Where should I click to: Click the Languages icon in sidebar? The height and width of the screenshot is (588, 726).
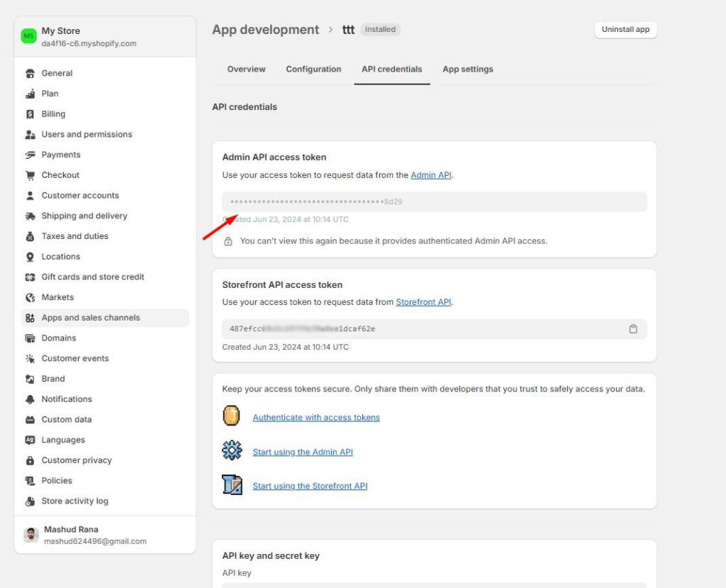coord(30,440)
